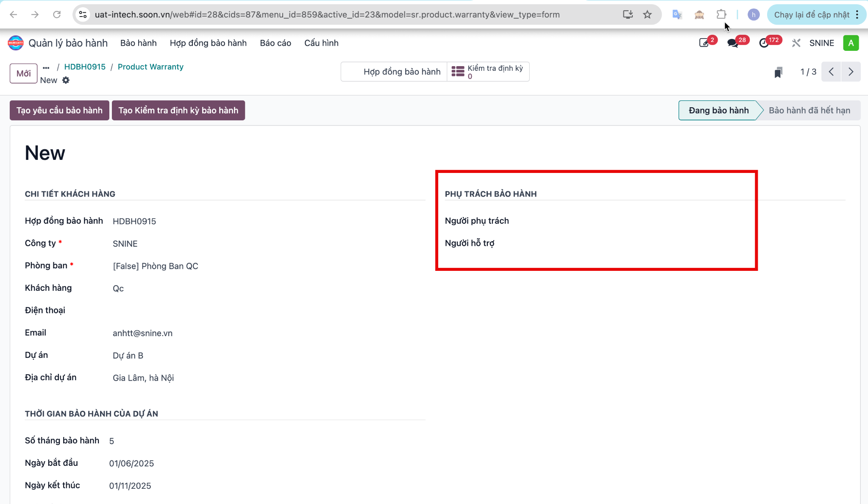
Task: Click the bookmark icon near pager
Action: (x=778, y=72)
